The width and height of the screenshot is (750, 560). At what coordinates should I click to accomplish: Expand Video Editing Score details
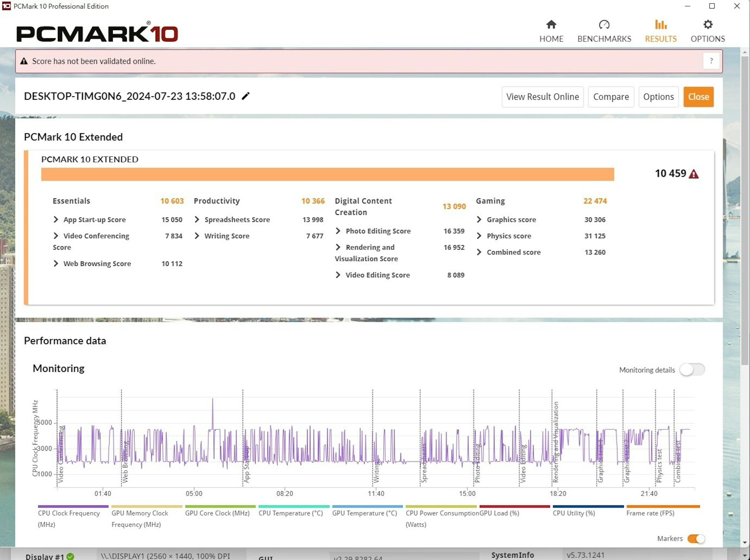click(x=337, y=275)
